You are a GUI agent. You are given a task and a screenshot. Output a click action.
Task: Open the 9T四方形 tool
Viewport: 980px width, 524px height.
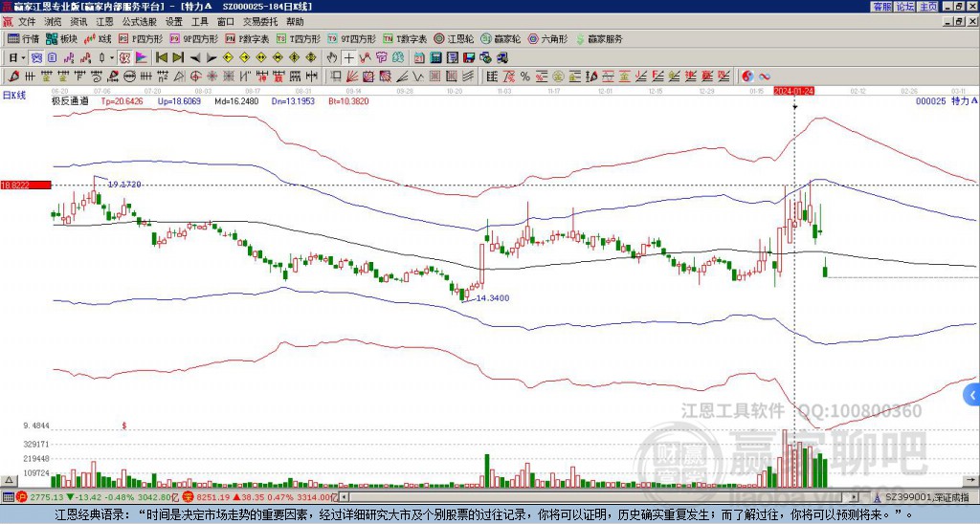[352, 38]
